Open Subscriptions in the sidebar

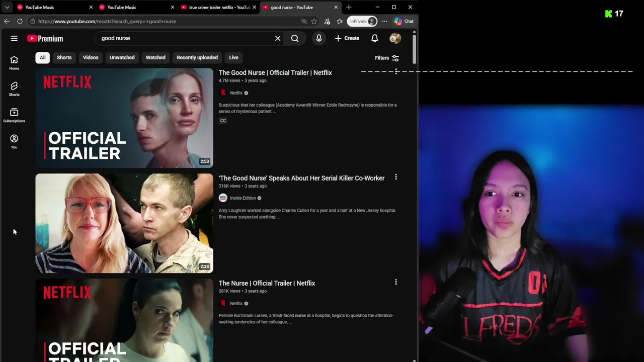(14, 115)
